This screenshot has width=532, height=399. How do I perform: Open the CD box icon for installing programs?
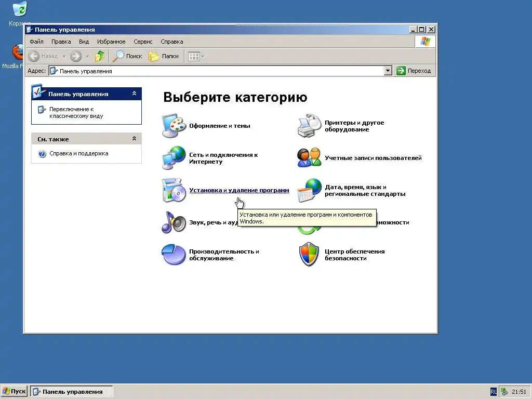tap(174, 190)
